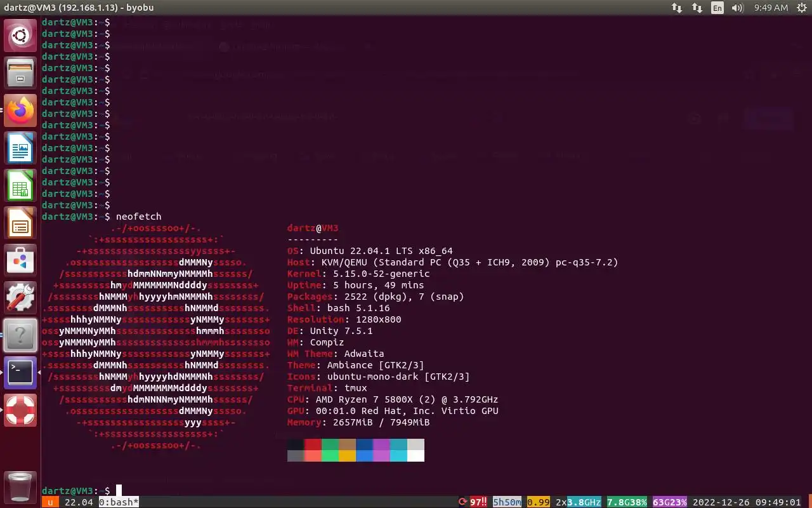Launch Firefox from the launcher
Screen dimensions: 812x508
(x=20, y=110)
